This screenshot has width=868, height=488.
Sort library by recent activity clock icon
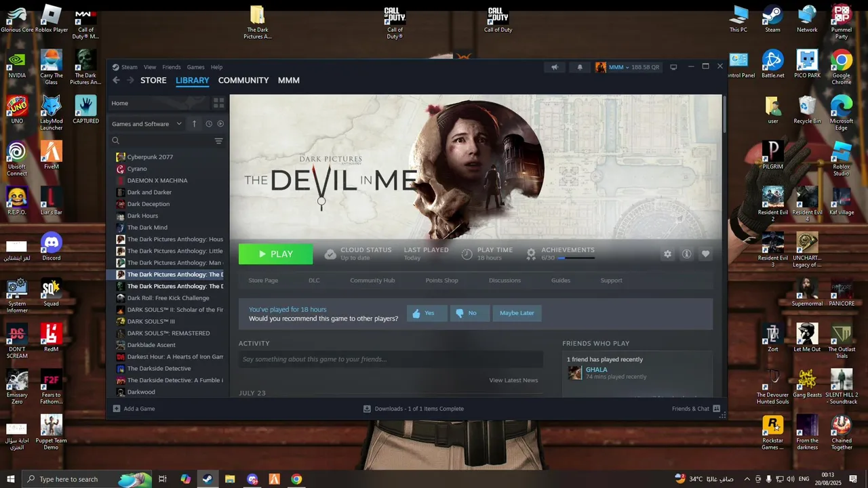point(209,124)
